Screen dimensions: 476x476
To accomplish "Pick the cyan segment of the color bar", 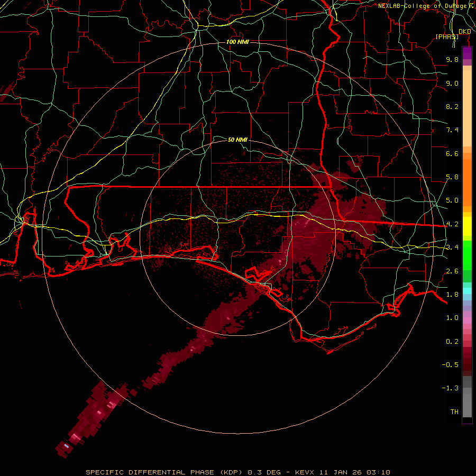I will (467, 291).
